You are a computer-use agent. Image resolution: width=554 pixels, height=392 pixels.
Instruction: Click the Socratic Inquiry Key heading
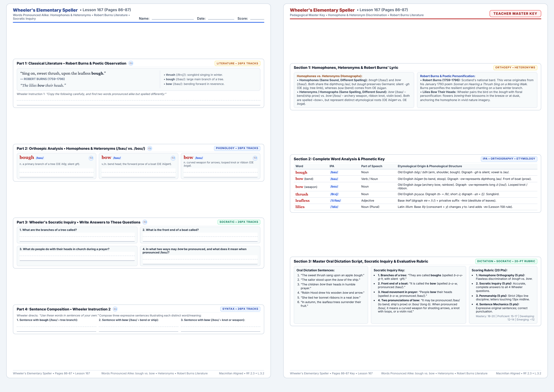coord(389,270)
